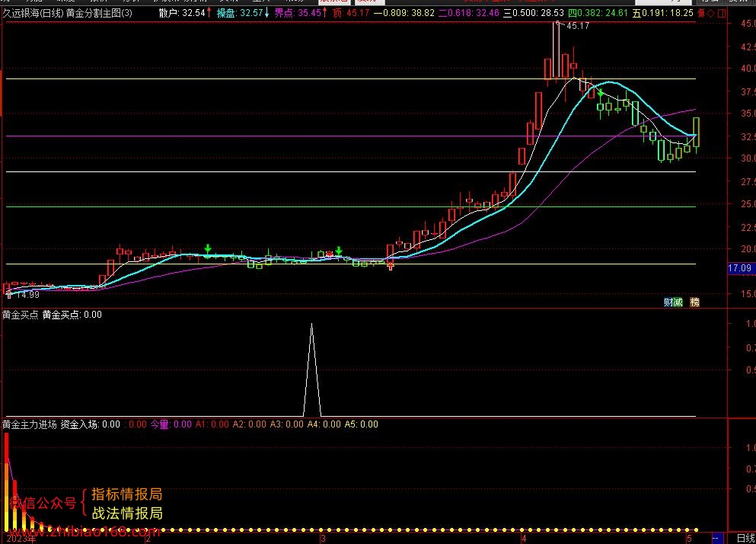The width and height of the screenshot is (756, 544).
Task: Click the 日线 period button at bottom right
Action: click(x=745, y=538)
